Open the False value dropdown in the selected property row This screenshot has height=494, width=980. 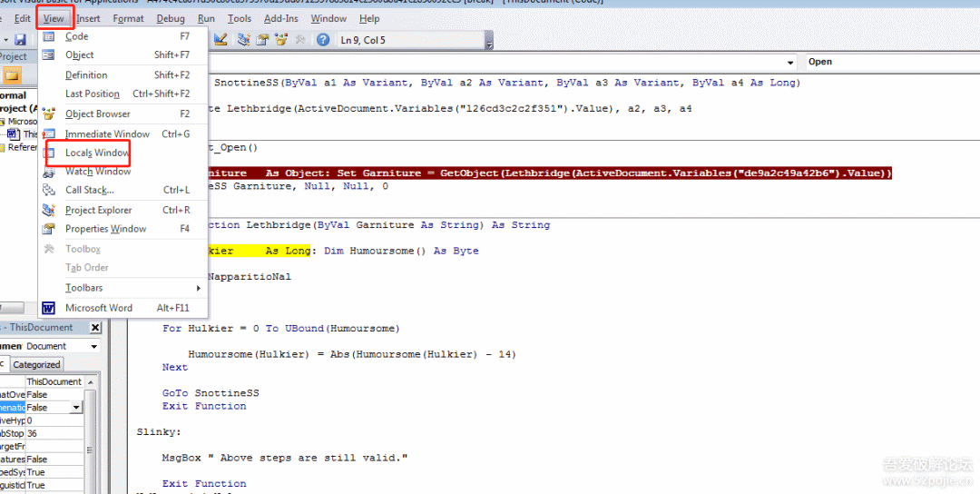coord(77,408)
